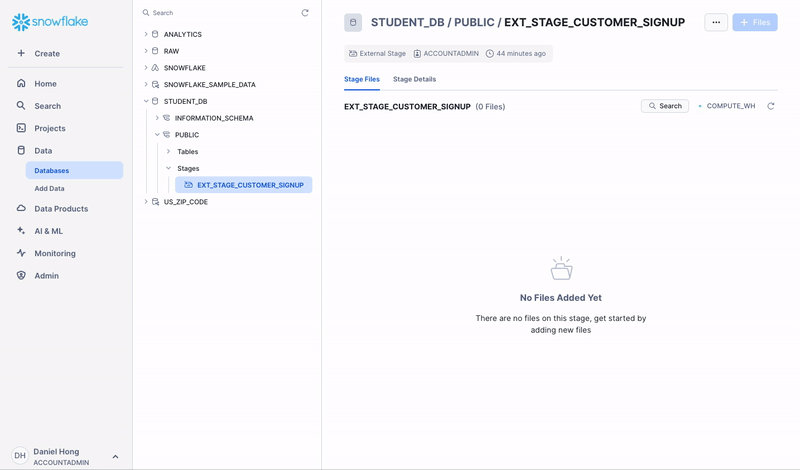Click the external stage icon in tree
The height and width of the screenshot is (470, 800).
pos(188,185)
